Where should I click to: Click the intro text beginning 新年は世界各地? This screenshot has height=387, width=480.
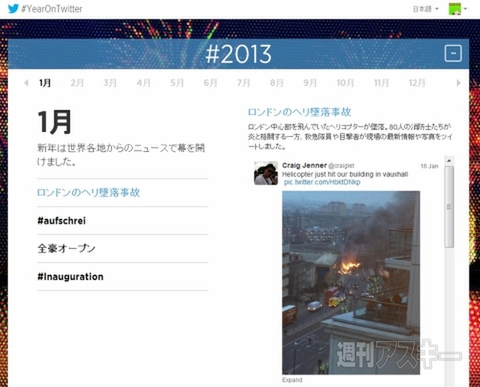[x=121, y=155]
